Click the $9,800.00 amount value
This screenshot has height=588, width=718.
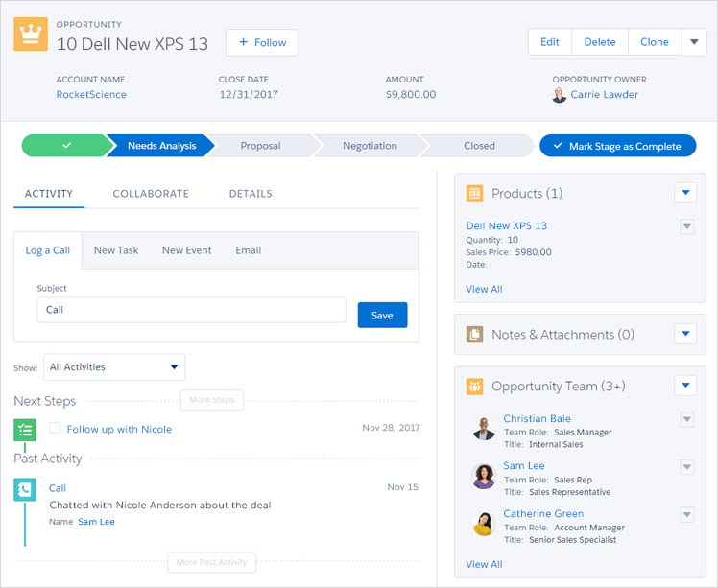coord(411,94)
